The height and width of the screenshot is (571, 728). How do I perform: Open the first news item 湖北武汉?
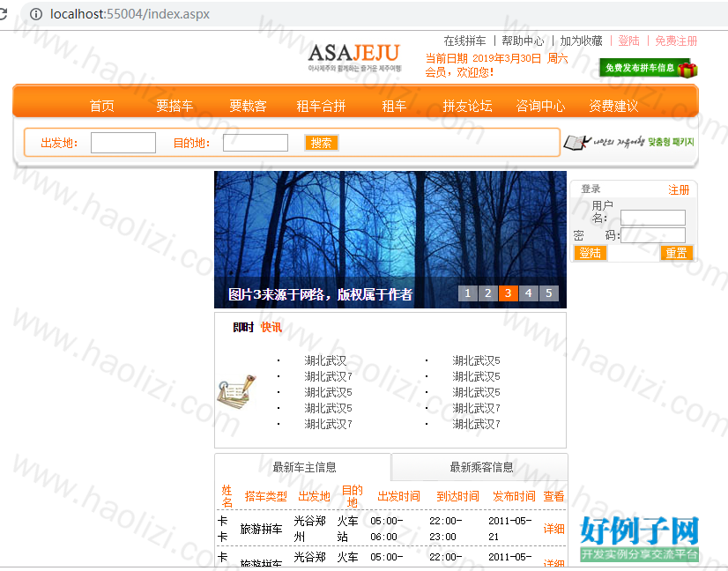[325, 360]
